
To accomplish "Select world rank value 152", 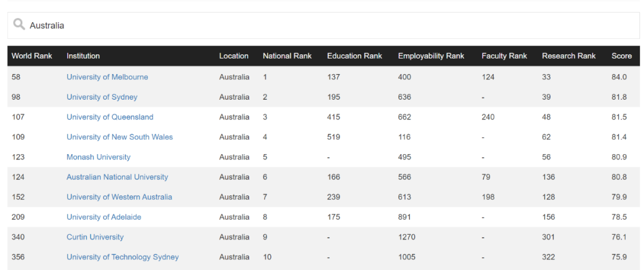I will coord(18,197).
